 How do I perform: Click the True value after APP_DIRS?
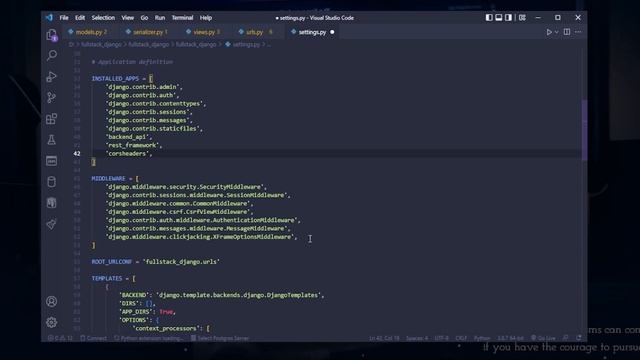[166, 312]
